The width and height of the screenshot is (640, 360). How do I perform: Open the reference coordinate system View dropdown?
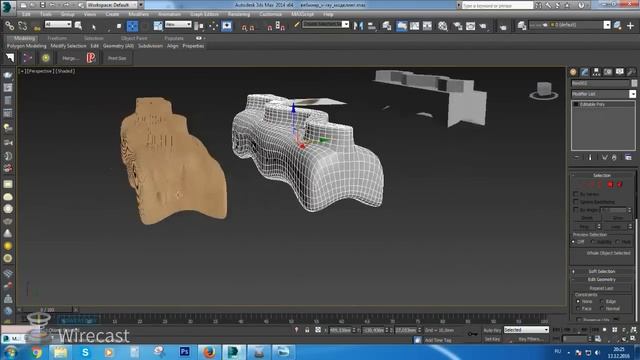(178, 24)
